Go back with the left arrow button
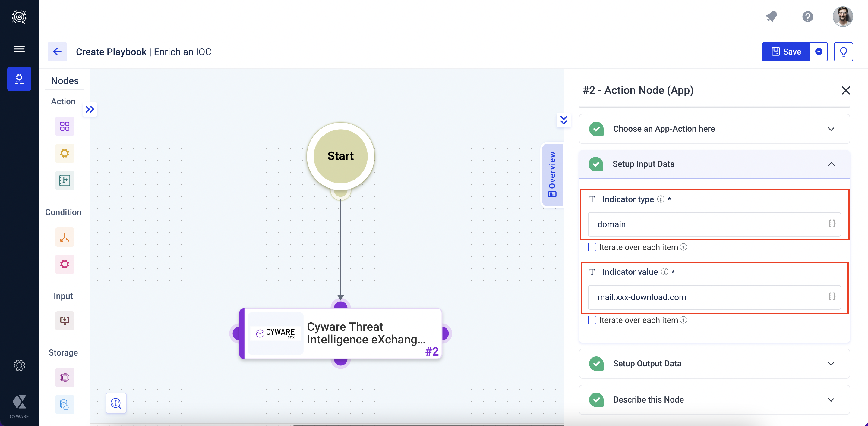The width and height of the screenshot is (868, 426). coord(57,52)
